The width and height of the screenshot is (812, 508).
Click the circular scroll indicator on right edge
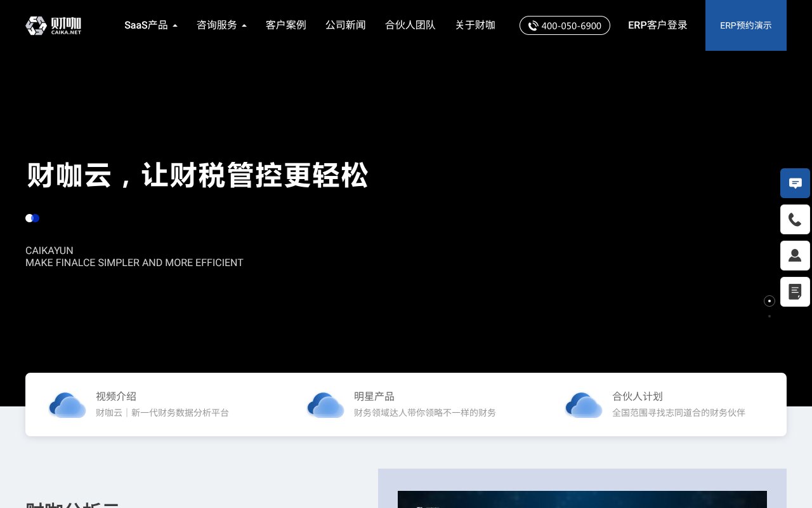(769, 300)
